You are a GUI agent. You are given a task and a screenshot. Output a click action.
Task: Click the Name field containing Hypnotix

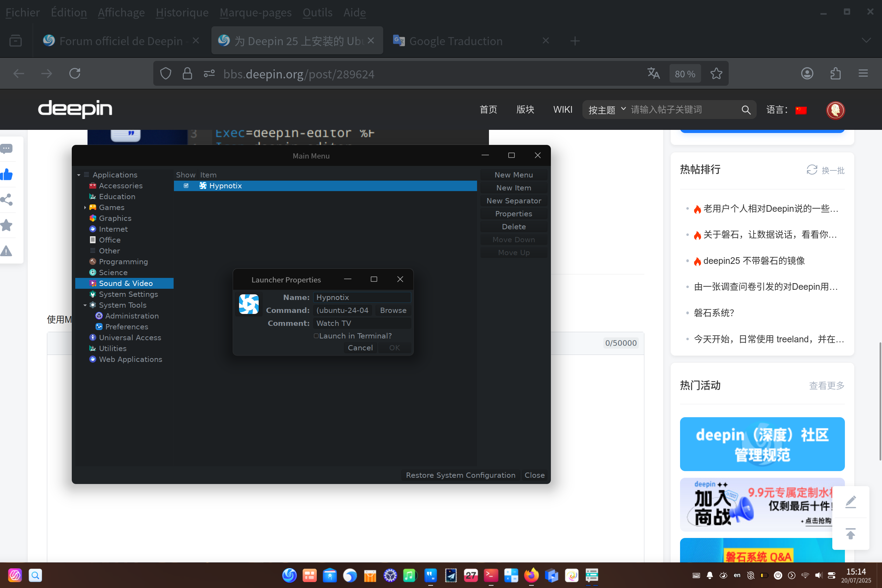coord(362,297)
